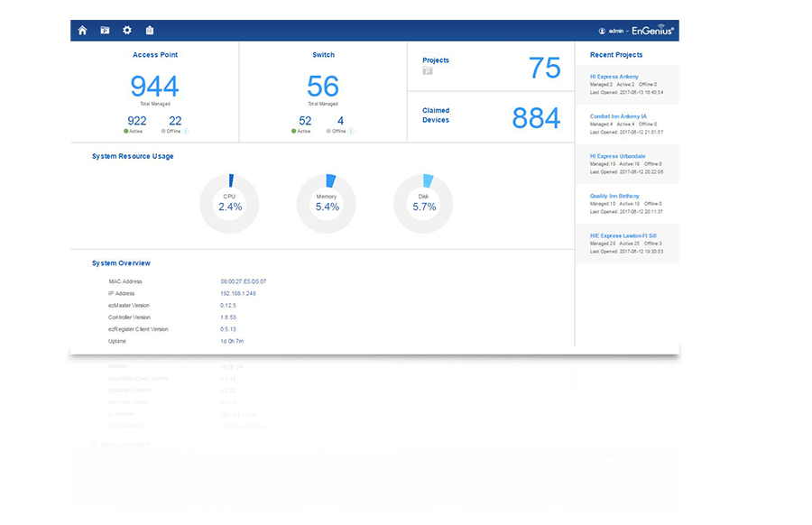Click the System Resource Usage heading
This screenshot has height=525, width=812.
coord(133,156)
